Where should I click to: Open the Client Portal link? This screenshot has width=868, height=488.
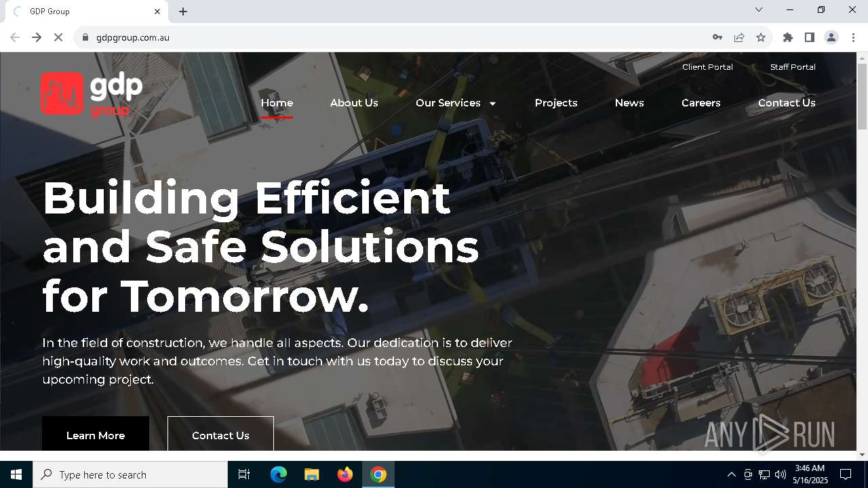707,67
